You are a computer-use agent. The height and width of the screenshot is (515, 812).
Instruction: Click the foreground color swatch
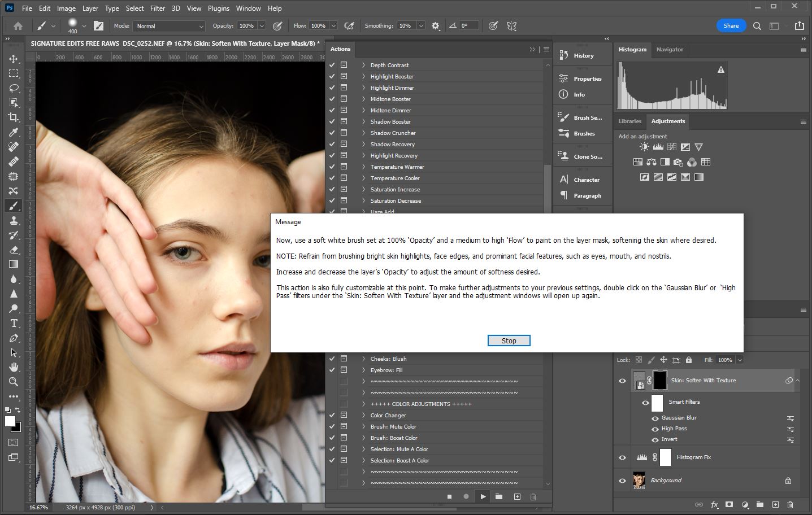[x=10, y=421]
